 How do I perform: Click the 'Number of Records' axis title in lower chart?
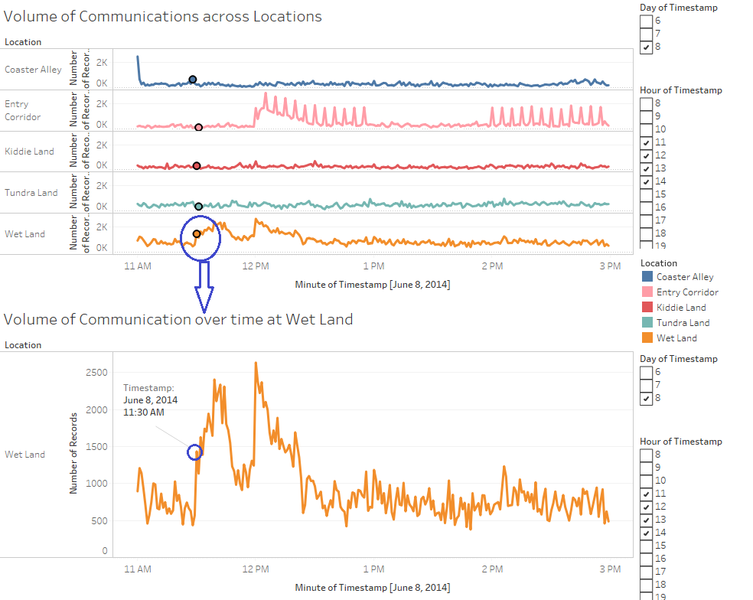coord(73,453)
